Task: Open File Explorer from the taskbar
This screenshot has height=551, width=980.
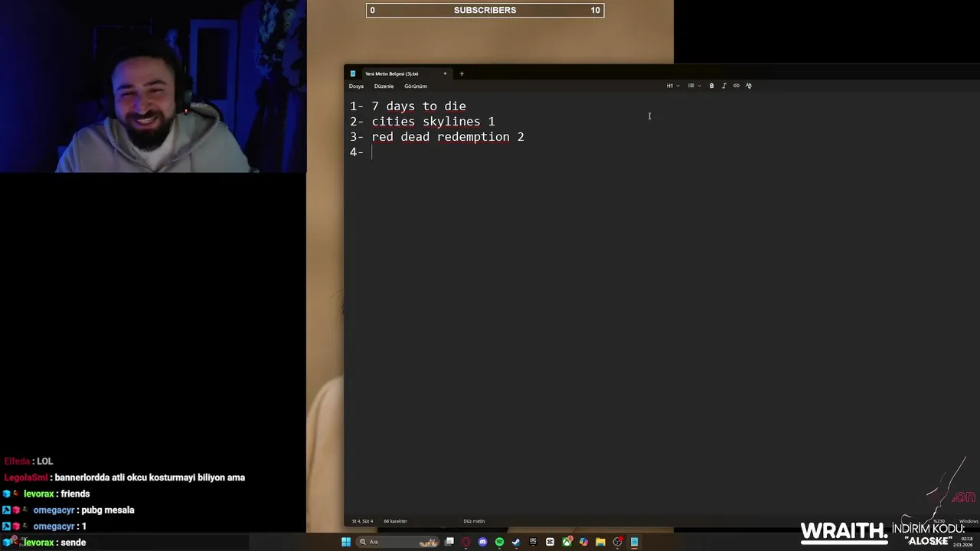Action: 600,542
